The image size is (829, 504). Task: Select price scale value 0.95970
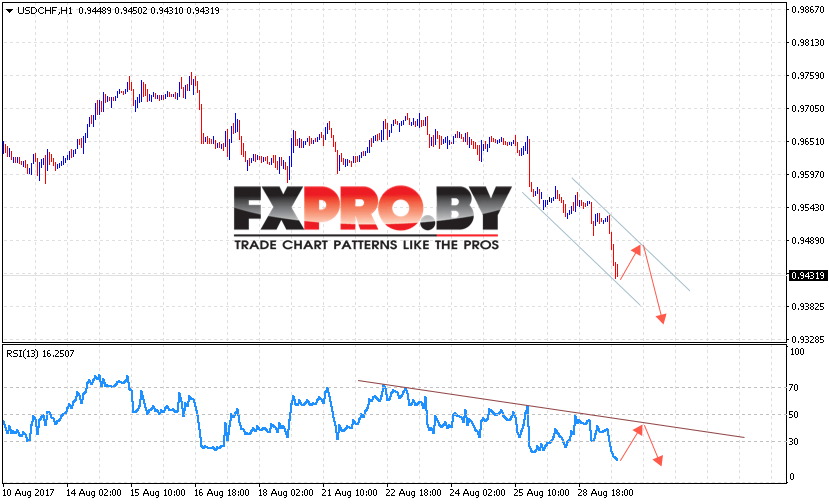tap(808, 175)
